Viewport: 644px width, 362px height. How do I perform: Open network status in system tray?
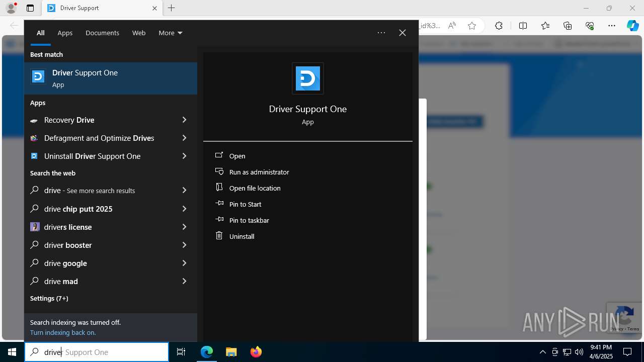pyautogui.click(x=567, y=352)
